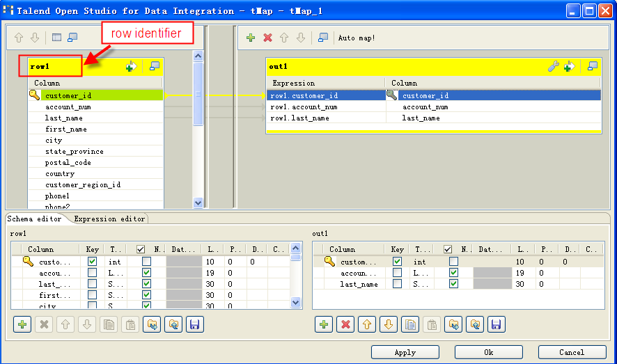
Task: Click the green add column button for row1 schema
Action: tap(22, 324)
